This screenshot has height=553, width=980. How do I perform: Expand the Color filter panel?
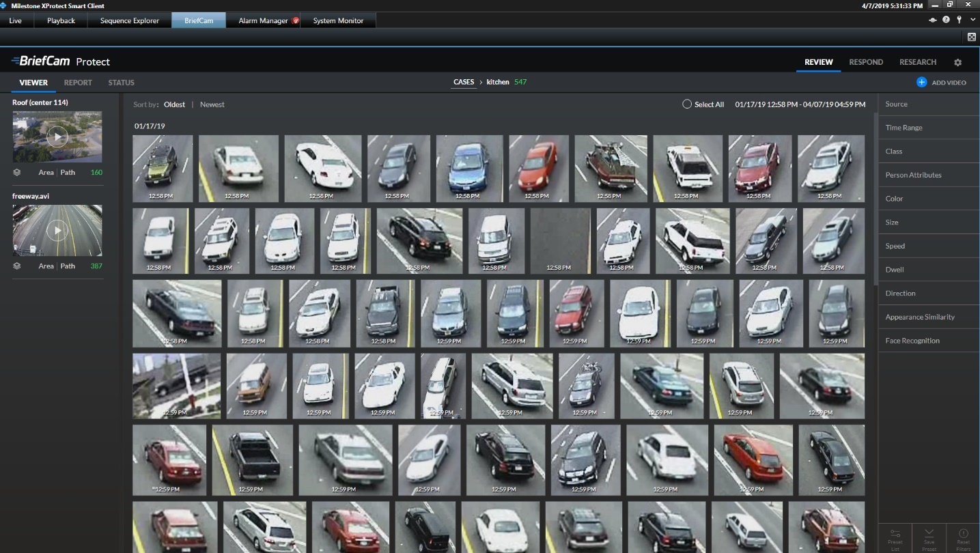tap(929, 199)
